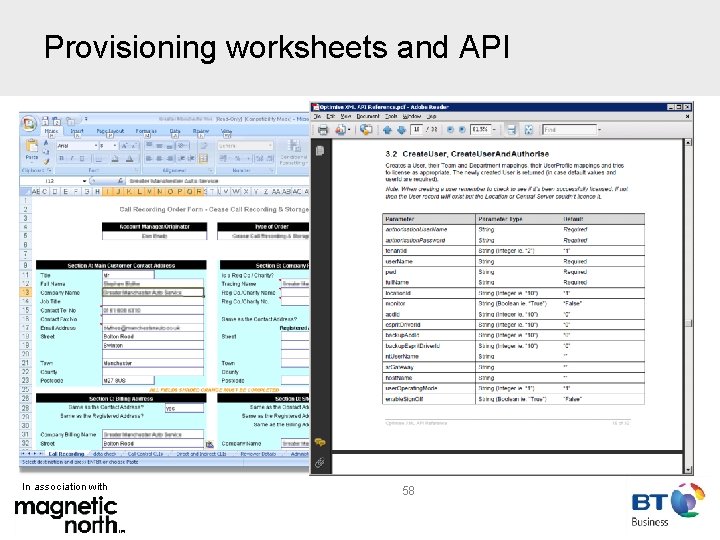Toggle Italic formatting in Excel

(72, 158)
